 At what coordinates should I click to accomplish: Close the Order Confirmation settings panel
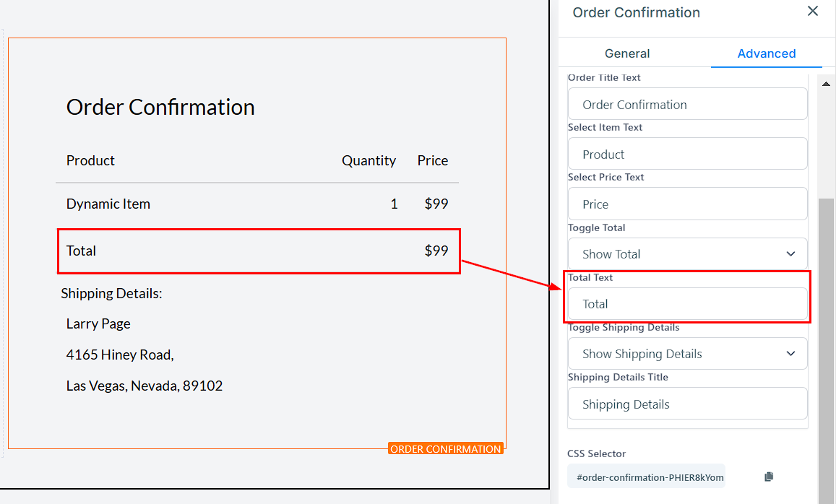[813, 12]
